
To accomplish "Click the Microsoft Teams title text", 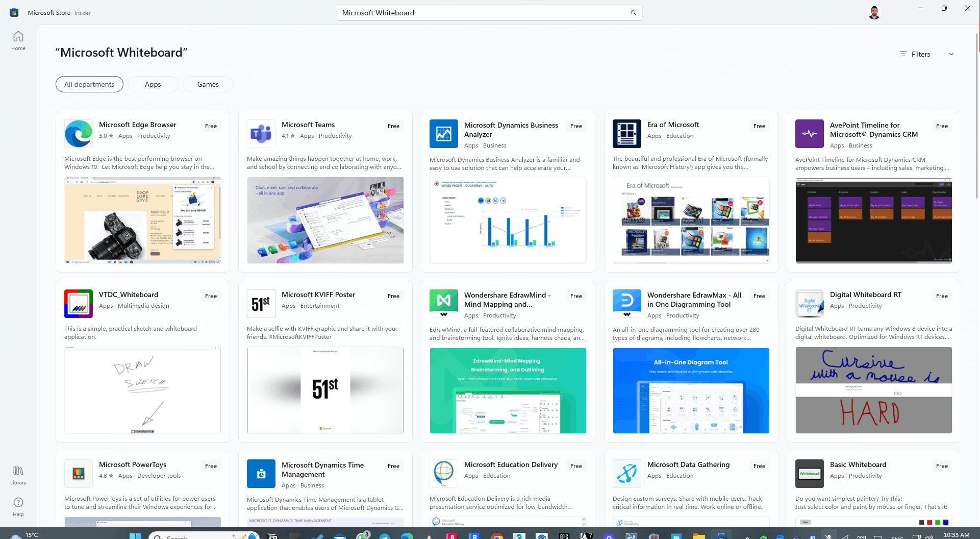I will click(308, 125).
